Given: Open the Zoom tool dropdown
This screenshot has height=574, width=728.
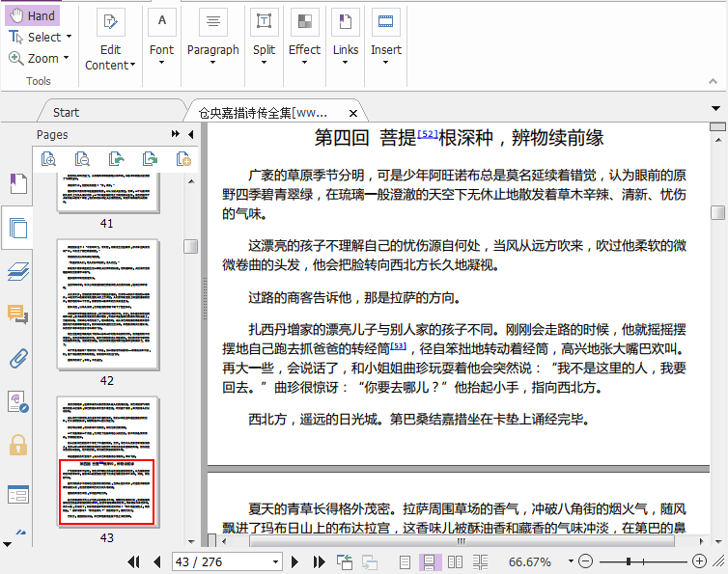Looking at the screenshot, I should tap(67, 59).
